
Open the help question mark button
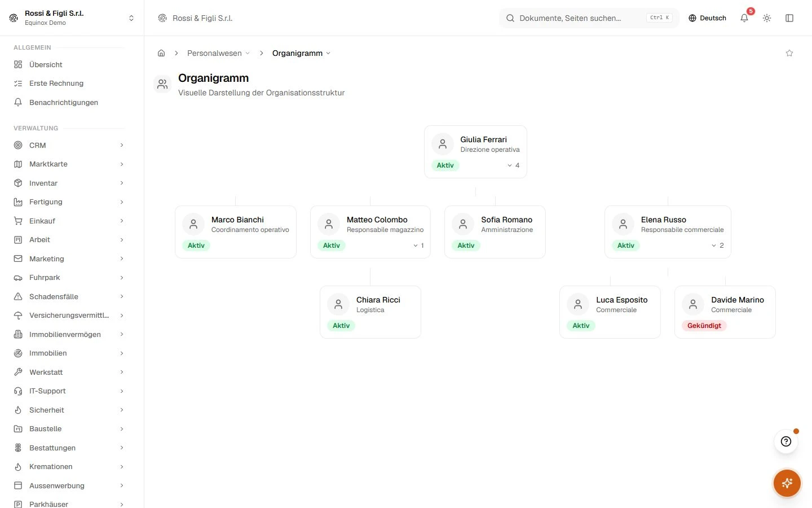click(x=786, y=441)
